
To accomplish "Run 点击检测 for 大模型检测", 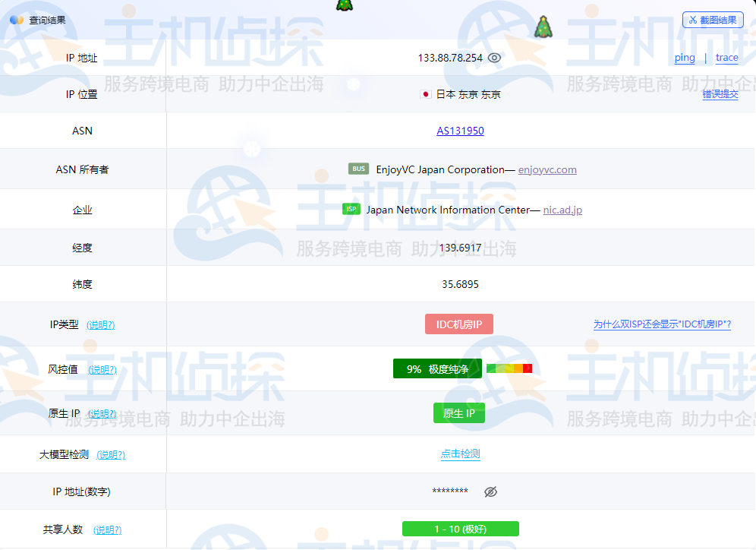I will (460, 454).
